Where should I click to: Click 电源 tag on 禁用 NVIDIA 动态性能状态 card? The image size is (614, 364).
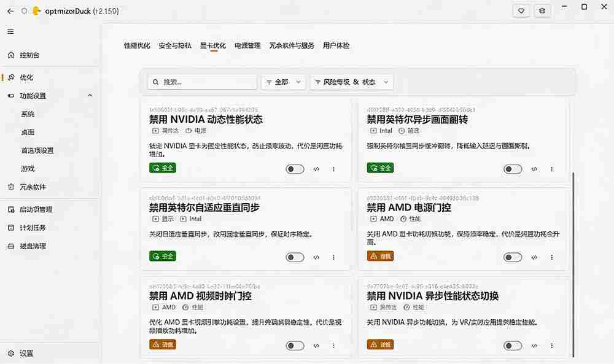196,131
